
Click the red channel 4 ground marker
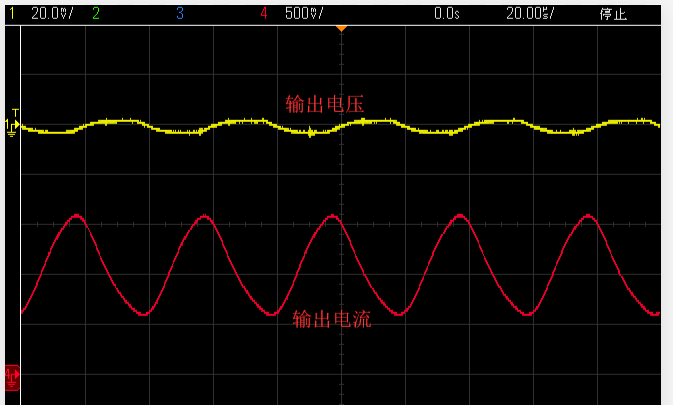point(12,378)
